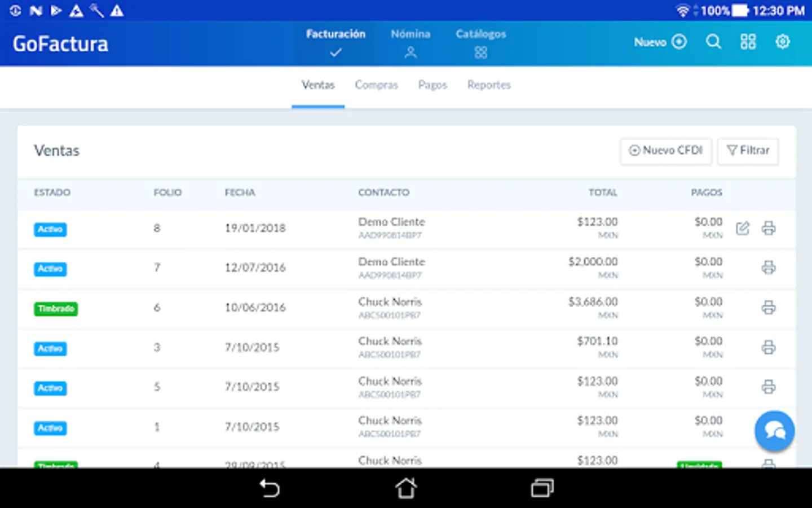Image resolution: width=812 pixels, height=508 pixels.
Task: Open the settings gear in header
Action: (x=783, y=42)
